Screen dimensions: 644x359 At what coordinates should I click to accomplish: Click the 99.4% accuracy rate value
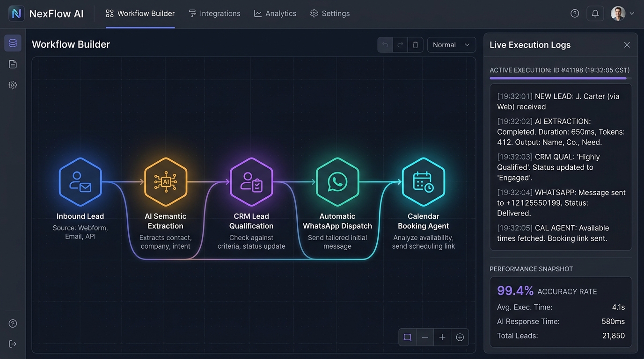pyautogui.click(x=515, y=291)
